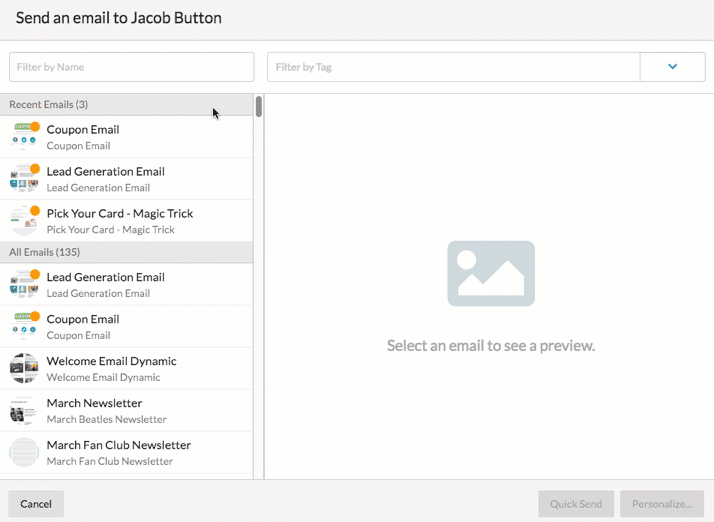This screenshot has width=714, height=522.
Task: Click Pick Your Card Magic Trick thumbnail icon
Action: coord(24,221)
